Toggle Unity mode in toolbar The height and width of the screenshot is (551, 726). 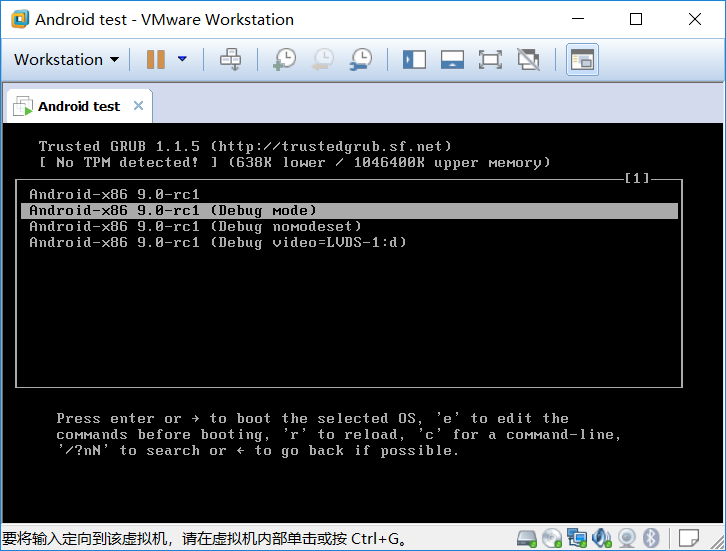coord(528,59)
